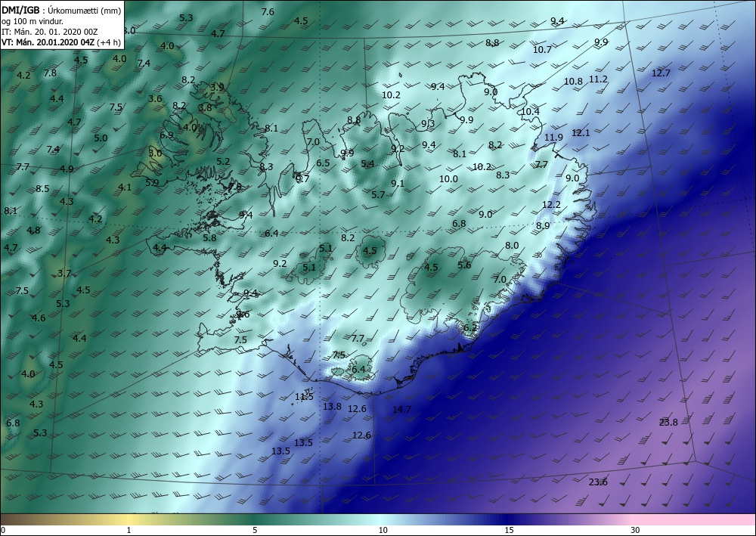Click the map value '11.2'
The width and height of the screenshot is (756, 536).
point(598,79)
